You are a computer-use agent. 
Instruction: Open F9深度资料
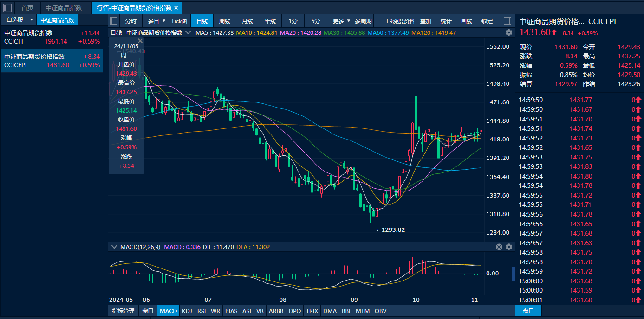(x=400, y=21)
